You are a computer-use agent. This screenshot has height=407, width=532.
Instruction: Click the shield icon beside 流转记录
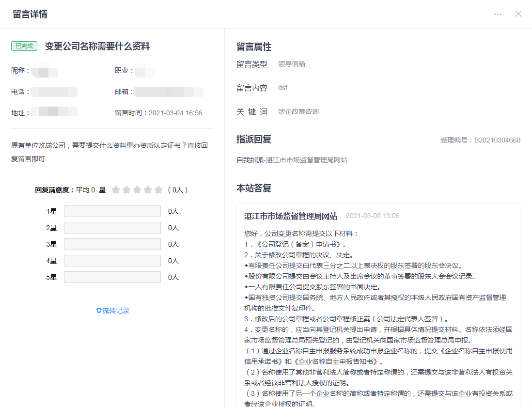[99, 311]
